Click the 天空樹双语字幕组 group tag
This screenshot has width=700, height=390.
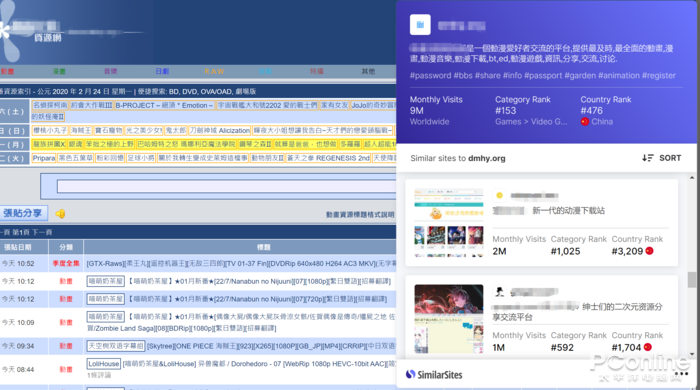point(116,346)
